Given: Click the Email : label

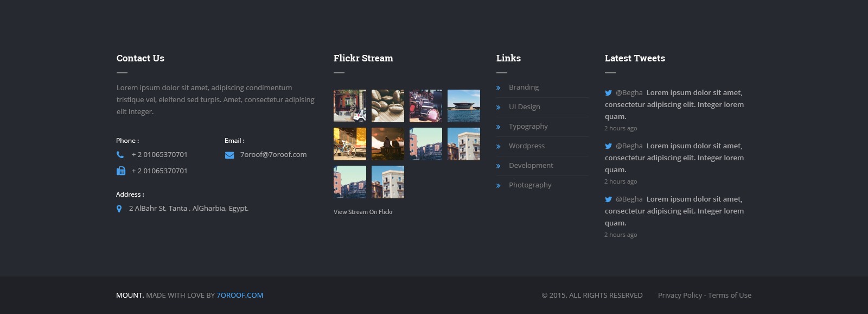Looking at the screenshot, I should (x=234, y=141).
